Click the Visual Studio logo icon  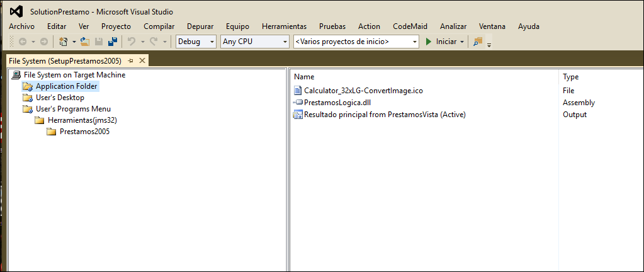click(16, 11)
